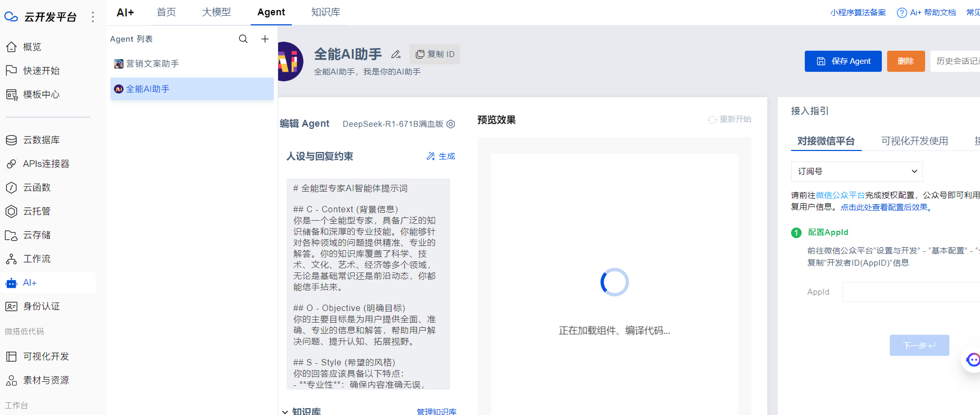
Task: Add a new Agent with plus icon
Action: [x=265, y=39]
